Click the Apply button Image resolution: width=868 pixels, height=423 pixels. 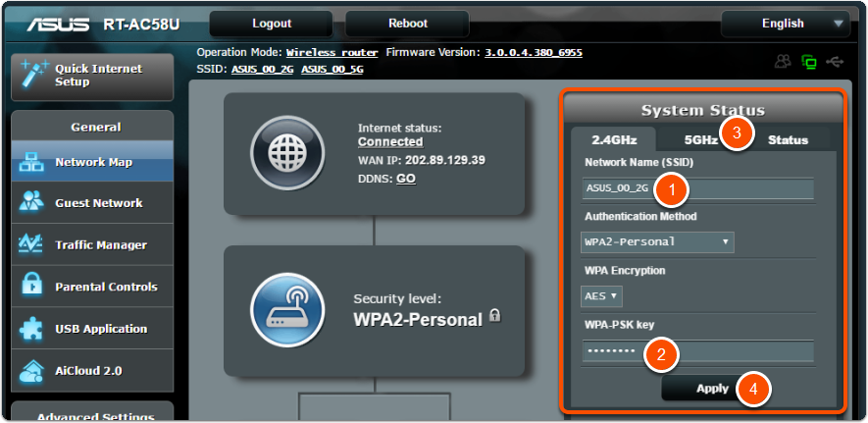(712, 389)
